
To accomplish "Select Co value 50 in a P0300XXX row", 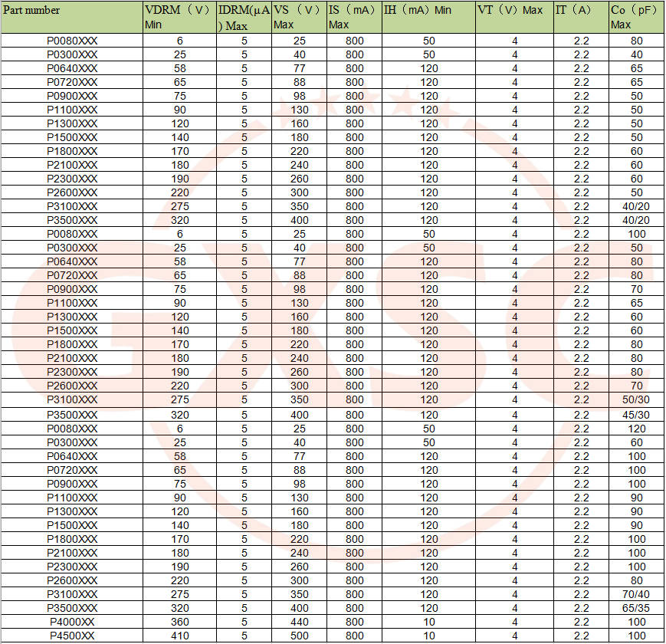I will point(637,248).
